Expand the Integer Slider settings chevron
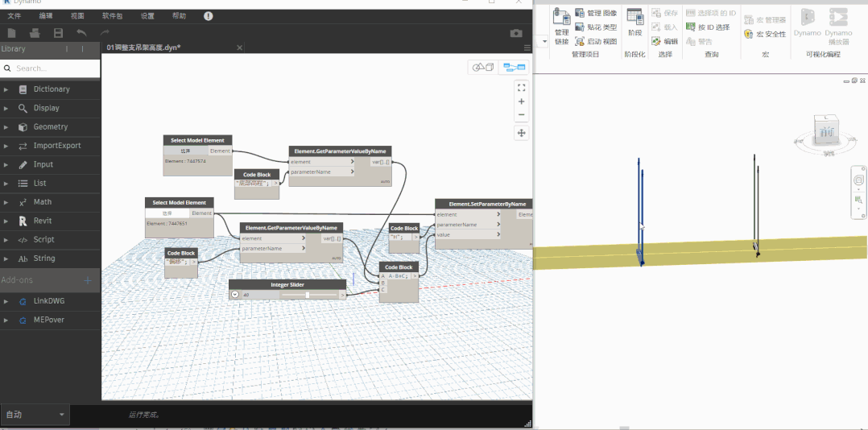 pos(235,295)
